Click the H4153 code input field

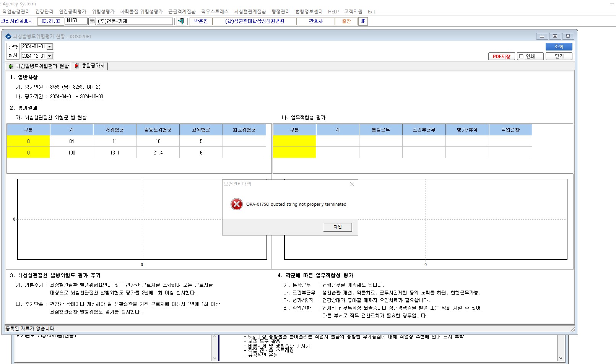tap(76, 21)
